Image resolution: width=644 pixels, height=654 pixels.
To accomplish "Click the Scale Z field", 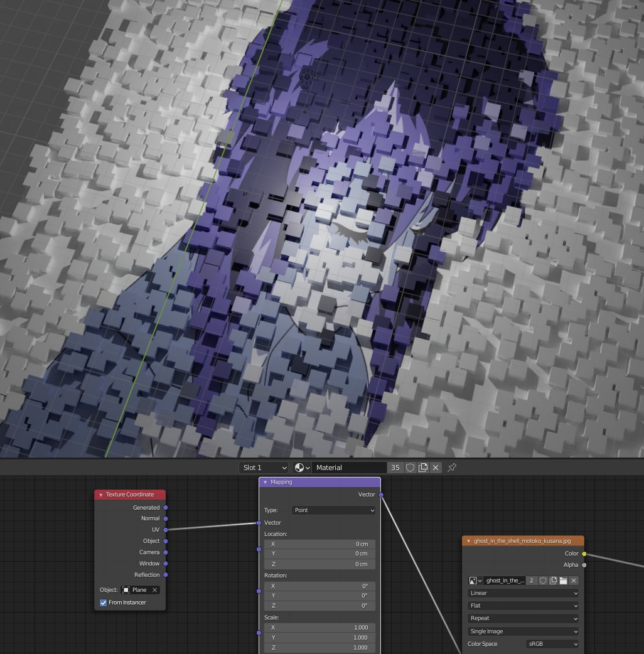I will coord(319,647).
